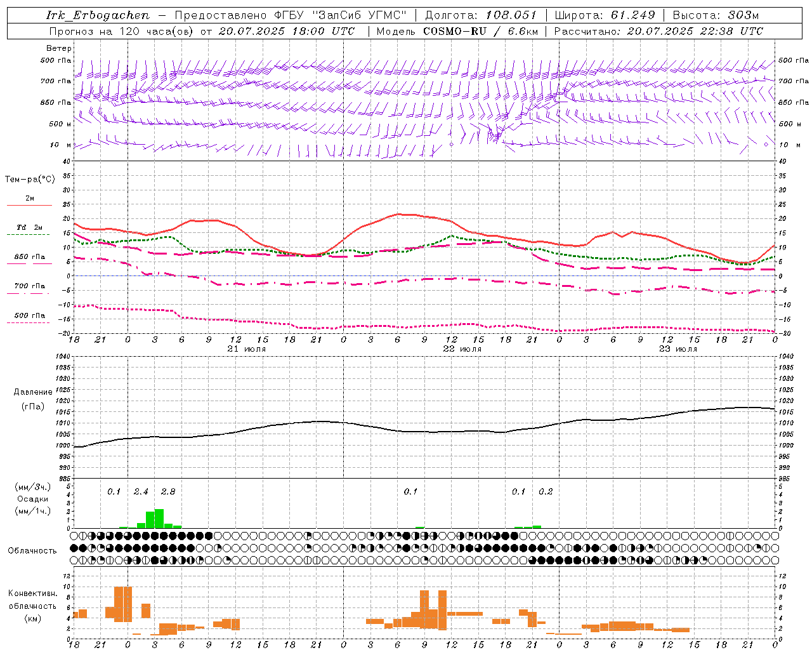Click the forecast start time 20.07.2025 18:00 UTC
The width and height of the screenshot is (812, 650).
click(x=287, y=31)
